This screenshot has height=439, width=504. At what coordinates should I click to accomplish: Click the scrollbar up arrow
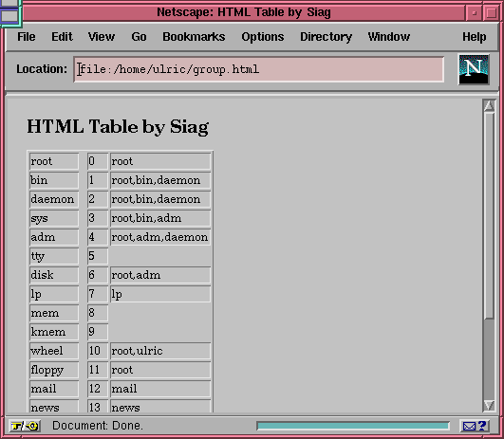tap(489, 105)
